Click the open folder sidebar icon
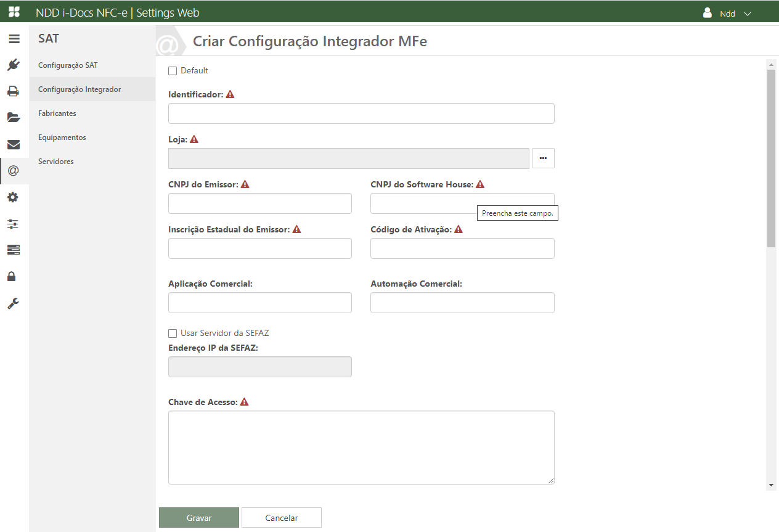The width and height of the screenshot is (779, 532). pyautogui.click(x=14, y=118)
